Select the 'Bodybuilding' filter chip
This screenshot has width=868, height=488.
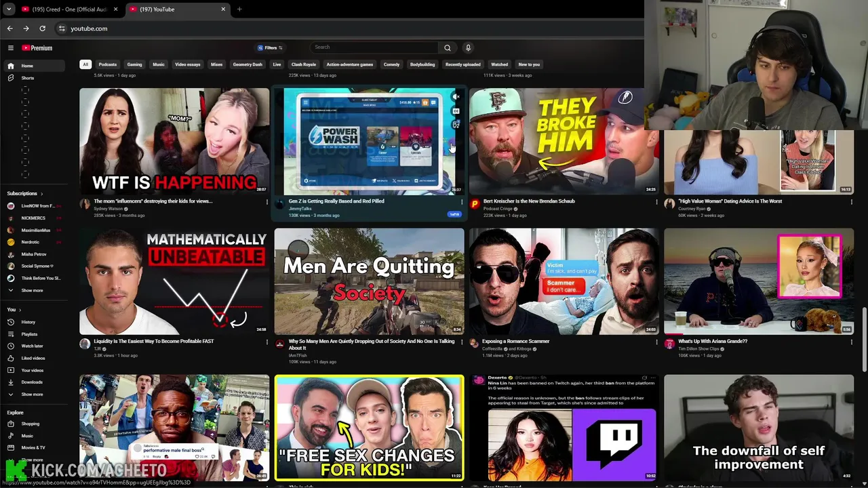(x=422, y=64)
